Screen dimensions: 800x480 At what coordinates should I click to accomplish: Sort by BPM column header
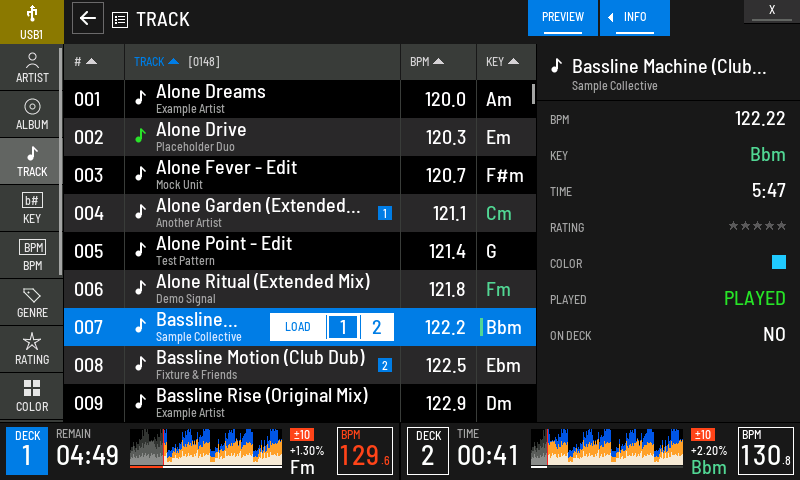[x=438, y=62]
